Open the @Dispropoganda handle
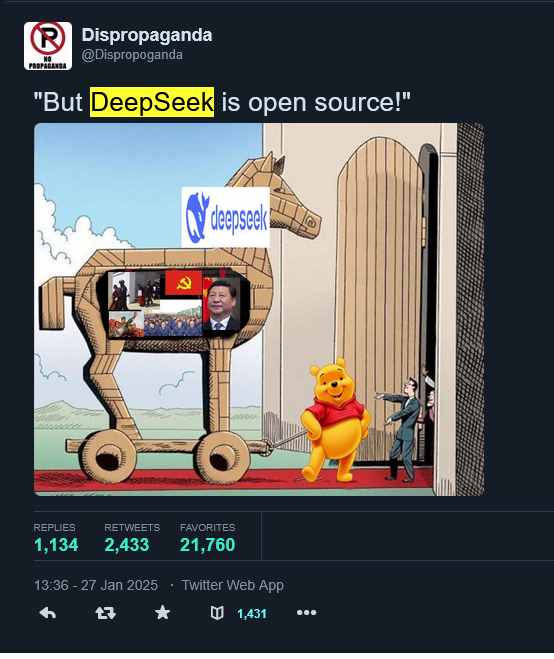This screenshot has width=554, height=659. point(132,55)
